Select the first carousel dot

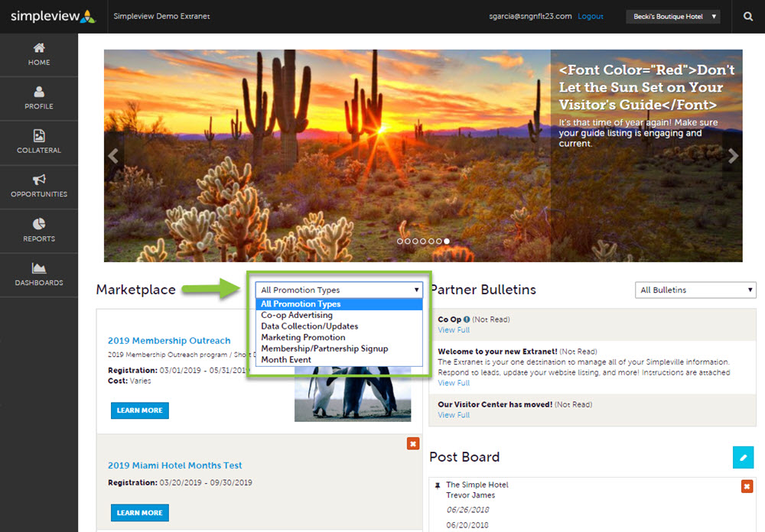click(400, 241)
